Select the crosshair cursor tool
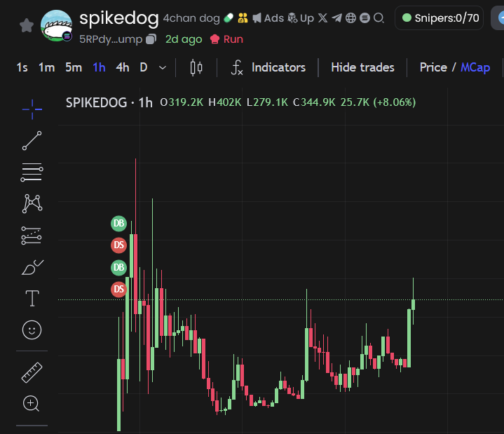The height and width of the screenshot is (434, 504). pos(32,109)
